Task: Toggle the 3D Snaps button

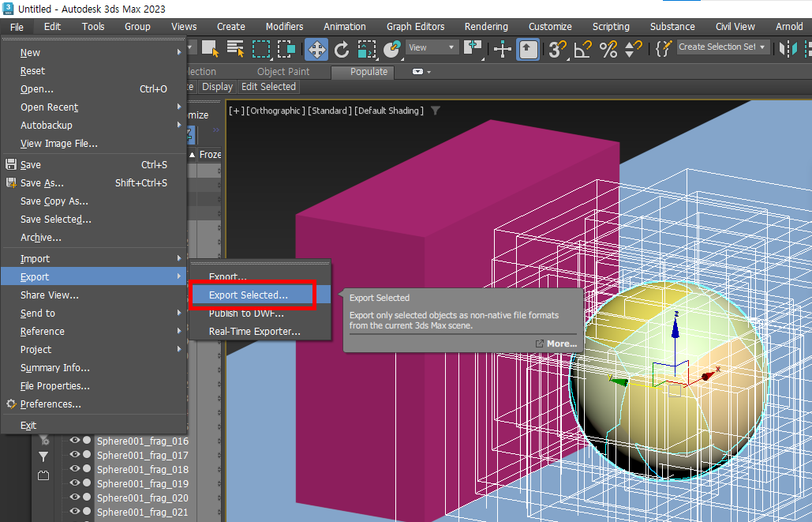Action: (557, 49)
